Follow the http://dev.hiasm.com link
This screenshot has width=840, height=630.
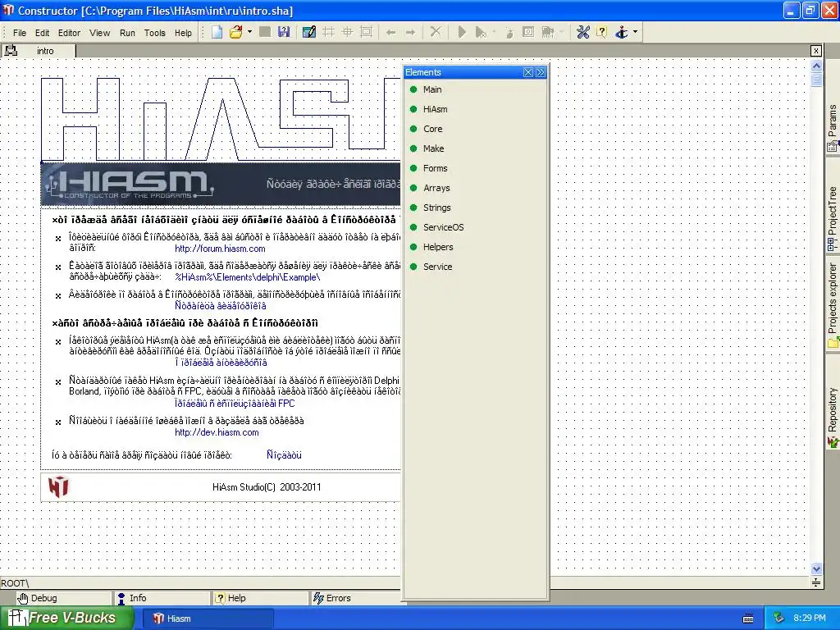tap(217, 432)
